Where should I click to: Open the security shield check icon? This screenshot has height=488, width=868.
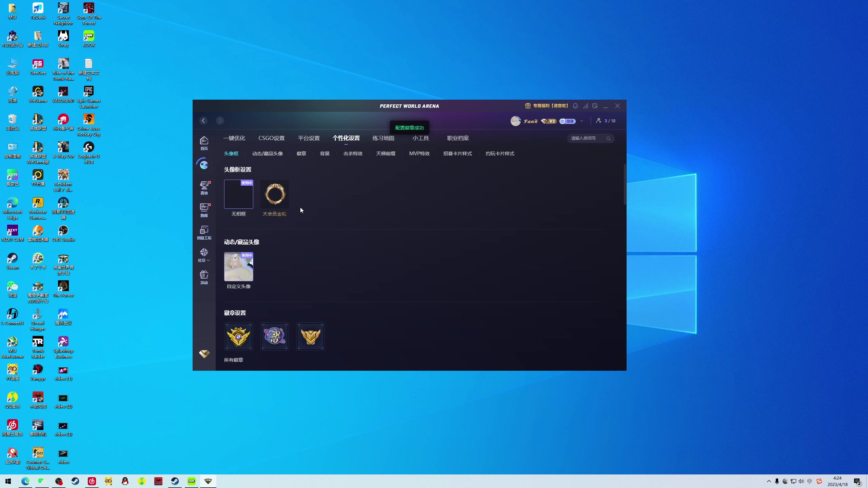pyautogui.click(x=595, y=106)
